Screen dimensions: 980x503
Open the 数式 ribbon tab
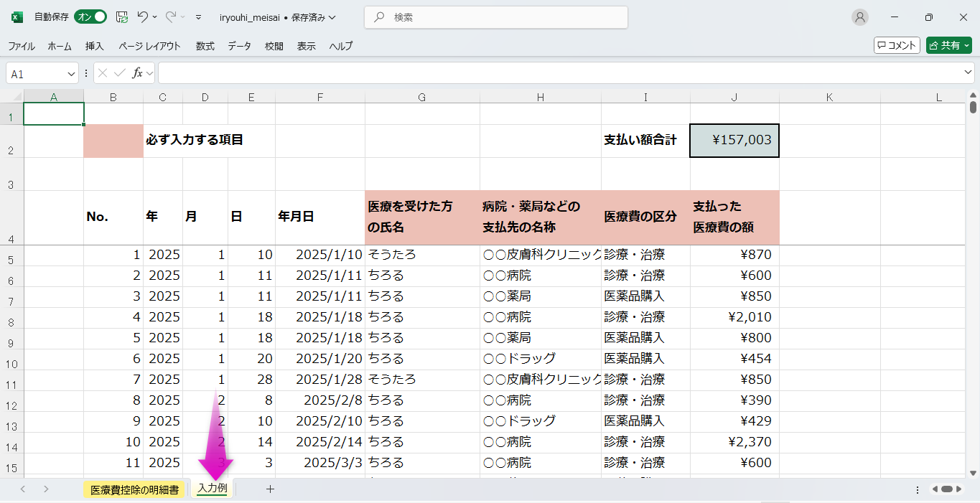[x=205, y=46]
